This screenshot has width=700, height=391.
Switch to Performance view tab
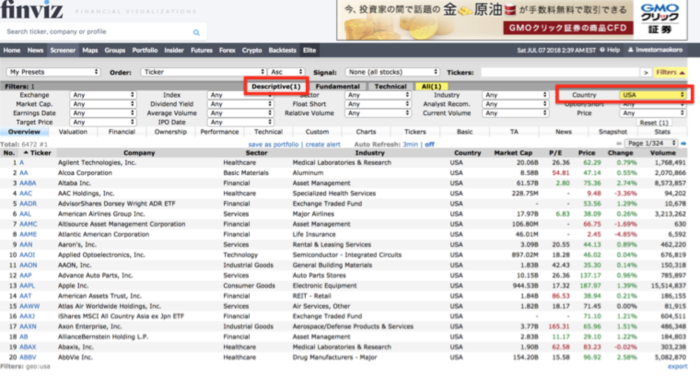pos(219,132)
